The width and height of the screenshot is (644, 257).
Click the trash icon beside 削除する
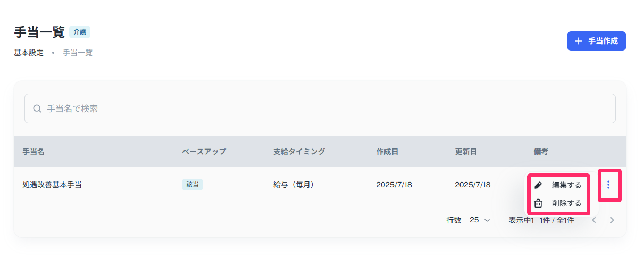pyautogui.click(x=538, y=203)
